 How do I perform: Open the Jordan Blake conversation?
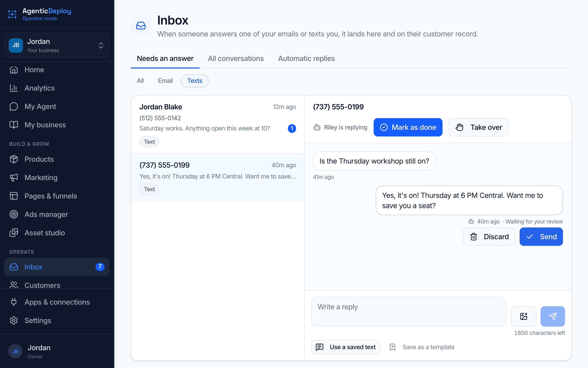217,124
